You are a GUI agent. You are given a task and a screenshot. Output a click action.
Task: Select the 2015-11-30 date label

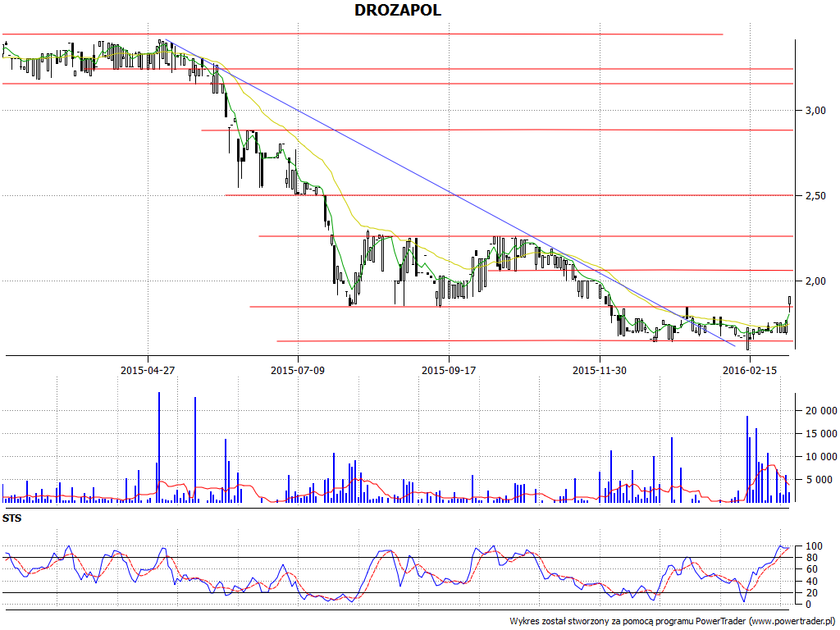(x=599, y=370)
